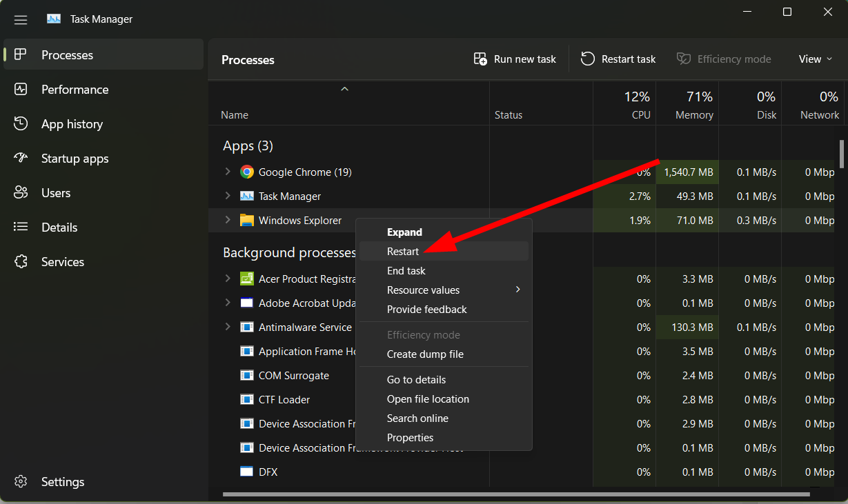848x504 pixels.
Task: Sort by the Memory column header
Action: 687,103
